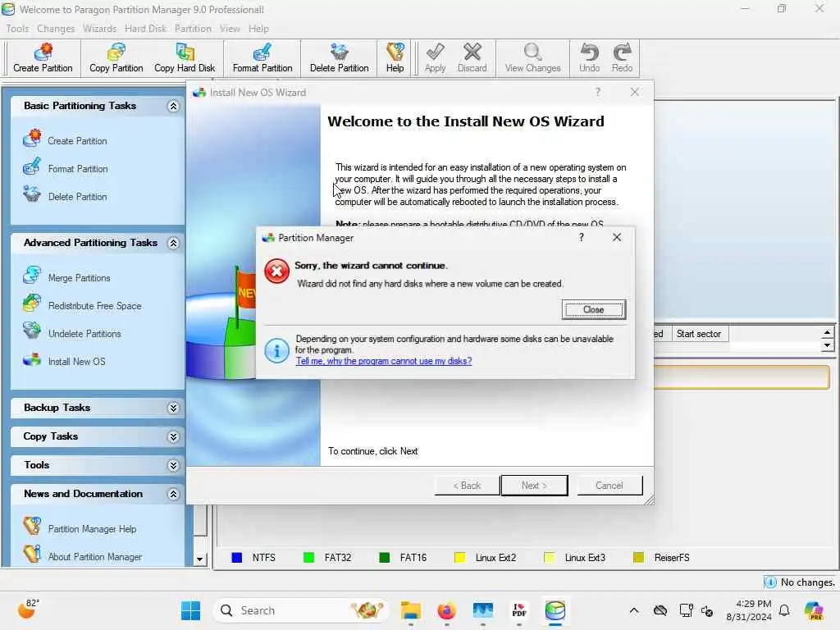Image resolution: width=840 pixels, height=630 pixels.
Task: Open the PDF app on the taskbar
Action: (519, 610)
